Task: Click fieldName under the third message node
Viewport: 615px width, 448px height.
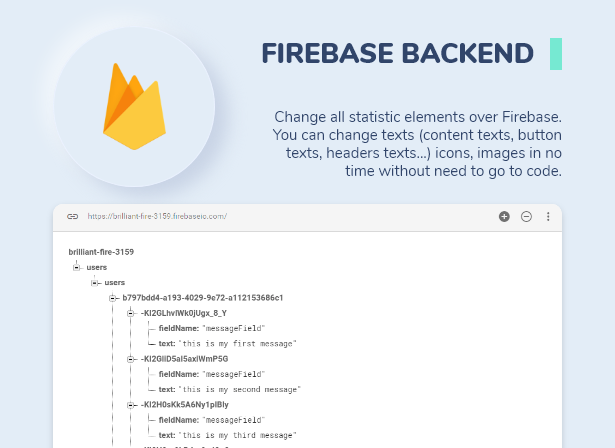Action: point(178,420)
